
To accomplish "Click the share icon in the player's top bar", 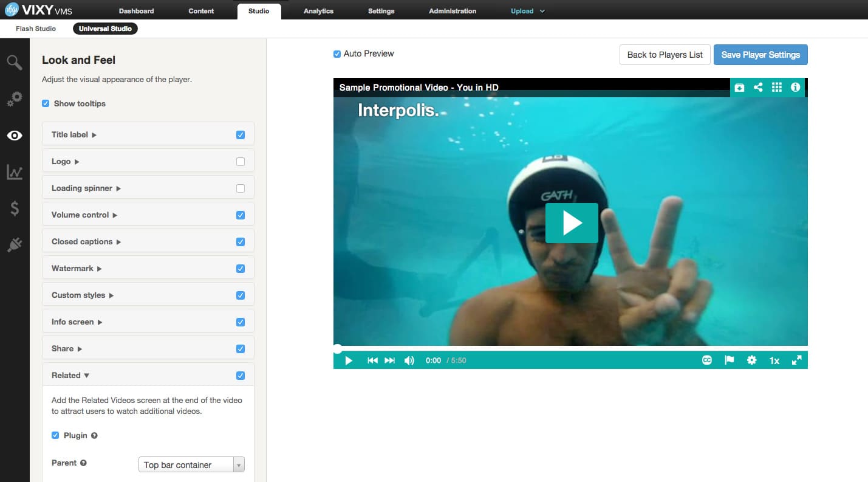I will [x=758, y=88].
